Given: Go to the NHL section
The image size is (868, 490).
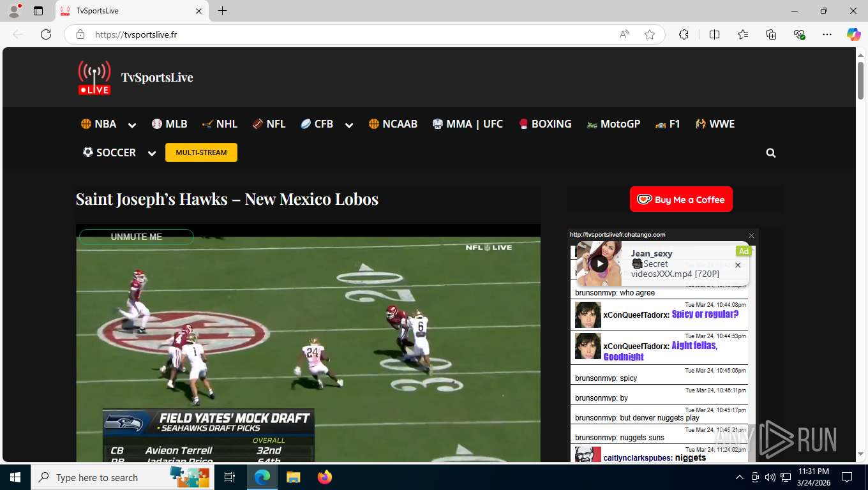Looking at the screenshot, I should pyautogui.click(x=220, y=124).
